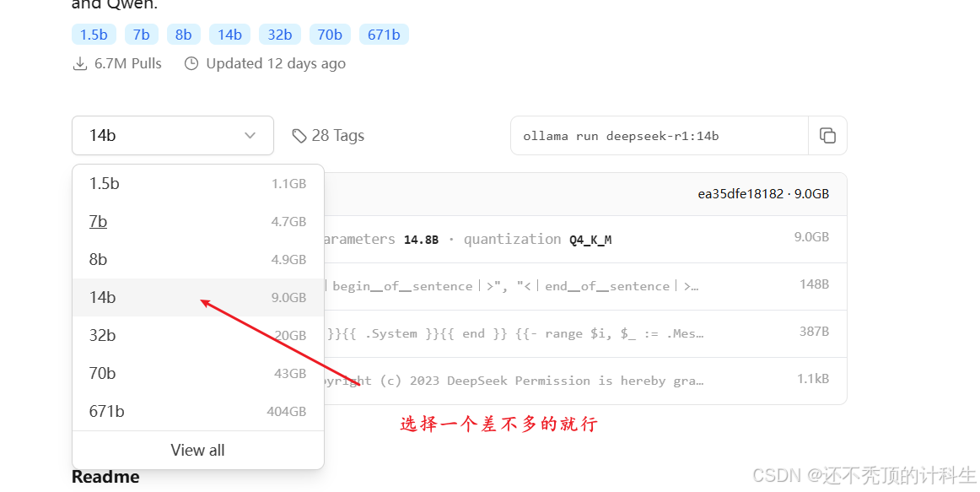The height and width of the screenshot is (492, 980).
Task: Click the clock icon before Updated 12 days ago
Action: click(191, 64)
